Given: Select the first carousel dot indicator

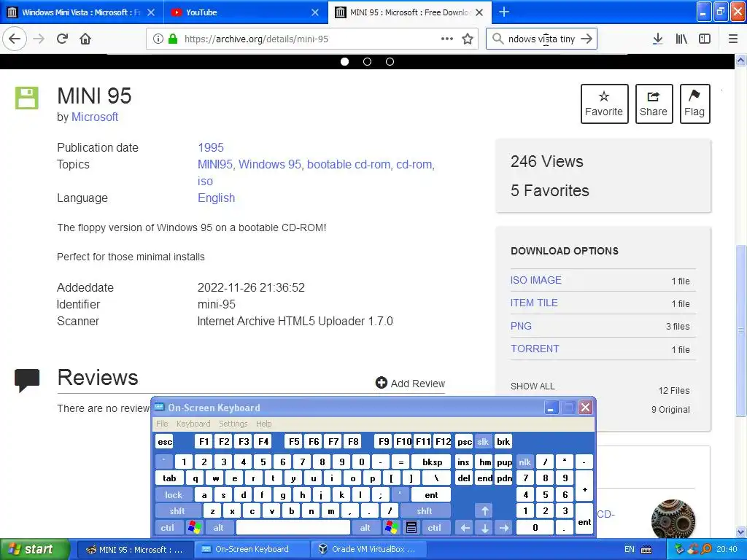Looking at the screenshot, I should click(x=344, y=61).
